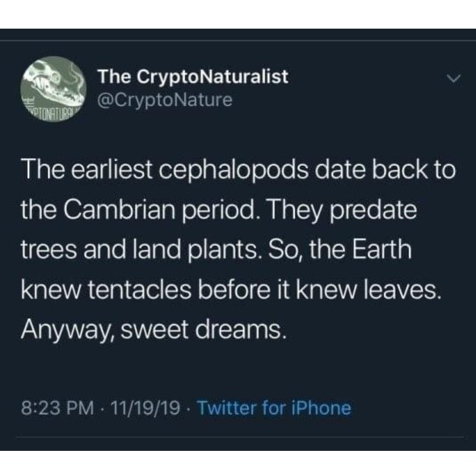
Task: Open the Twitter for iPhone source link
Action: click(274, 408)
